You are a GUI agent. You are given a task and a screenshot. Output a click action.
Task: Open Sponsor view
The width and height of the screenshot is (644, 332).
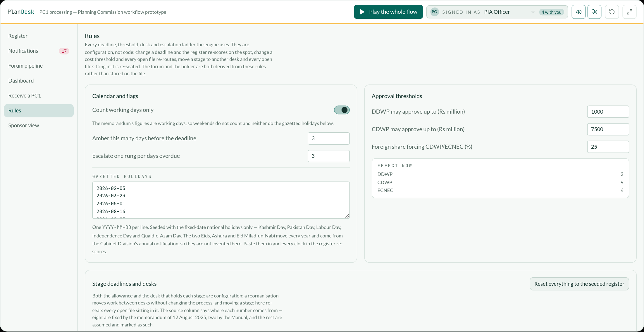[x=39, y=126]
